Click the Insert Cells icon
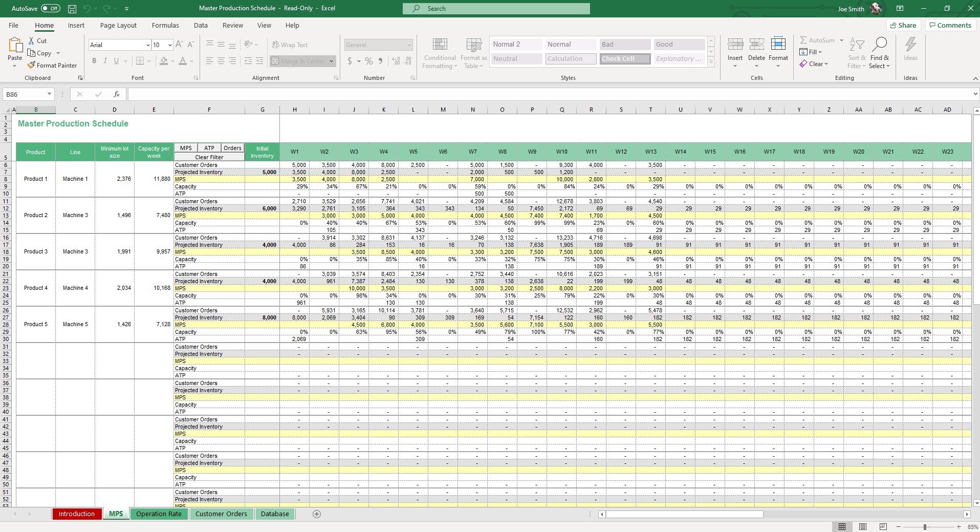This screenshot has height=532, width=980. point(735,45)
